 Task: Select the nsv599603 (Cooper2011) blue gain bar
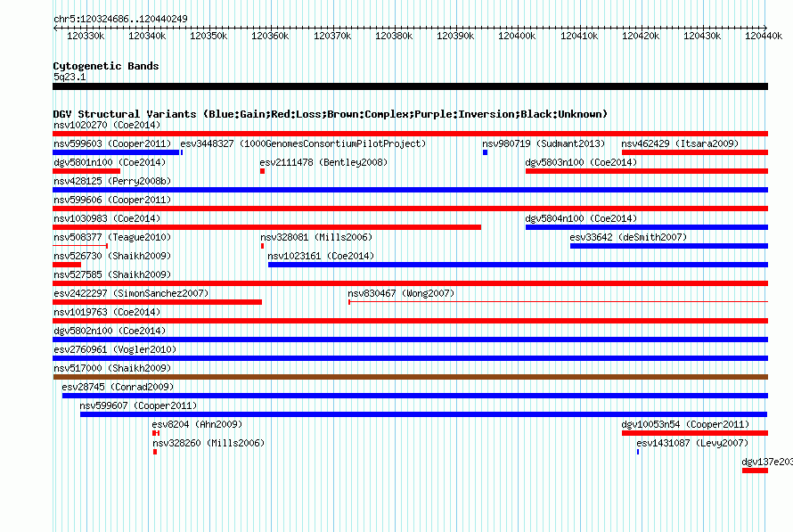116,152
